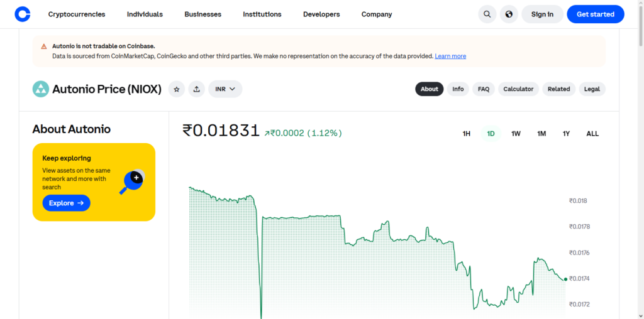
Task: Follow the Learn more link
Action: [x=450, y=56]
